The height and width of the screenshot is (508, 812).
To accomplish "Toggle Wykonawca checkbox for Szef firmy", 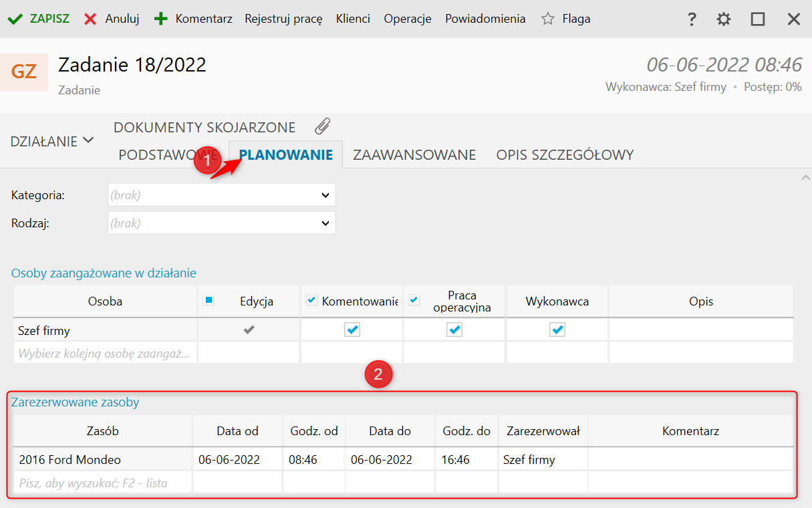I will [x=557, y=330].
